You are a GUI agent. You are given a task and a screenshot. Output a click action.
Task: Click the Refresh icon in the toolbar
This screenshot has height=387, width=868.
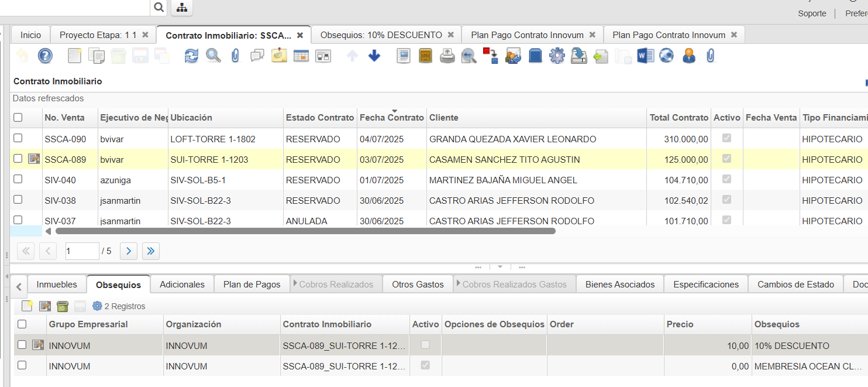[191, 56]
